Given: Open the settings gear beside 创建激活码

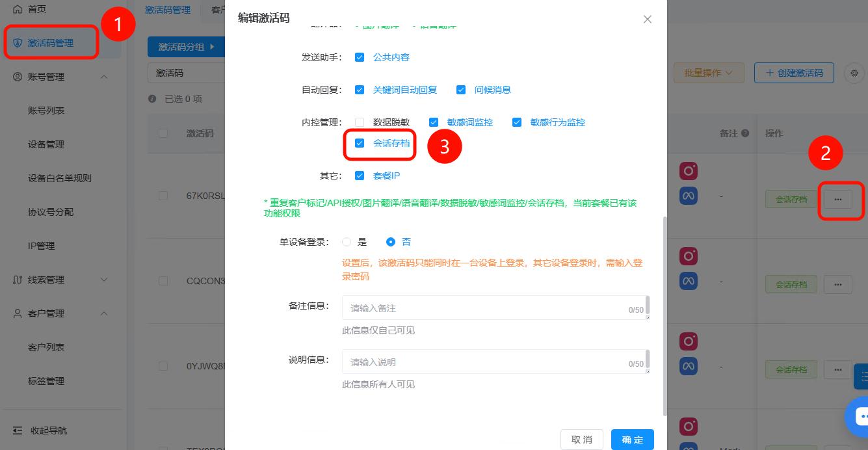Looking at the screenshot, I should click(854, 73).
